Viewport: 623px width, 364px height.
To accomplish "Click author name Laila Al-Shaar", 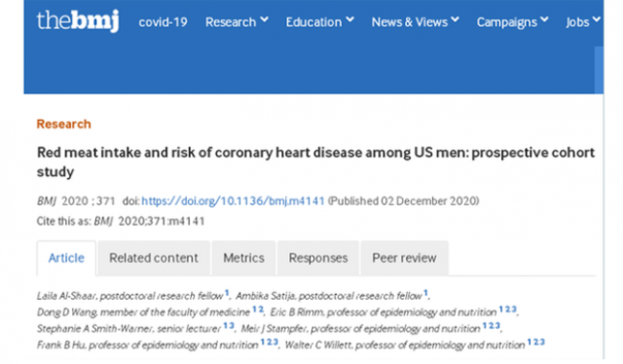I will (66, 296).
